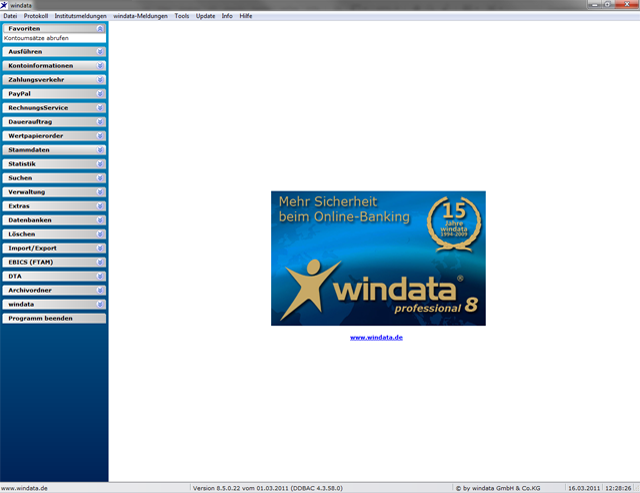
Task: Expand the Archivordner section chevron
Action: click(x=100, y=290)
